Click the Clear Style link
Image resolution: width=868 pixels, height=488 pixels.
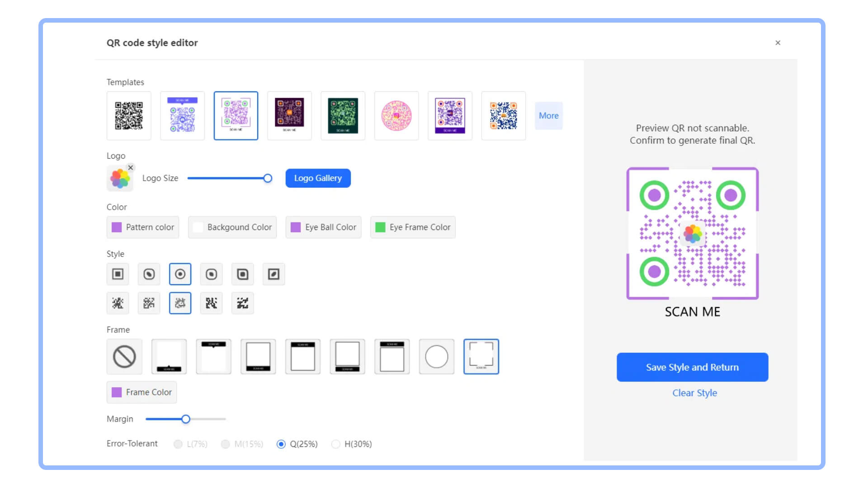[694, 393]
